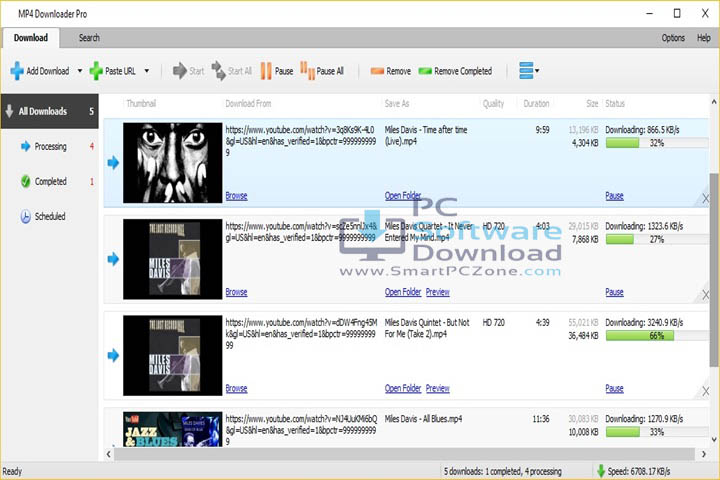
Task: Click the "5 downloads: 1 completed, 4 processing" status text
Action: [x=502, y=471]
